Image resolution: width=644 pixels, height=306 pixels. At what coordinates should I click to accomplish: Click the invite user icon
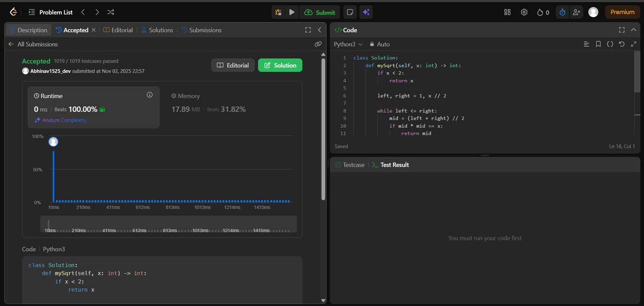pyautogui.click(x=576, y=12)
